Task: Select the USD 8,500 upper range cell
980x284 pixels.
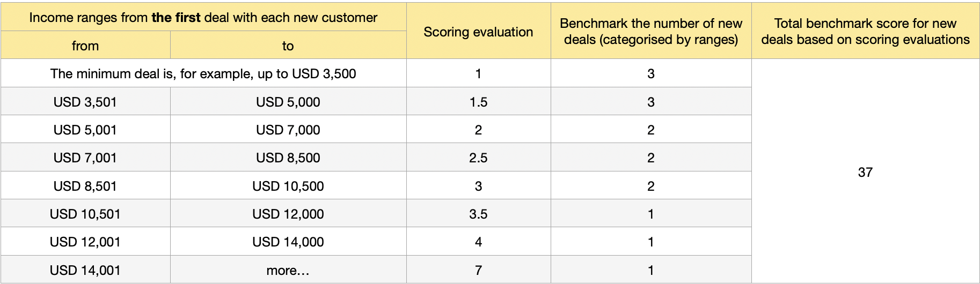Action: [x=288, y=158]
